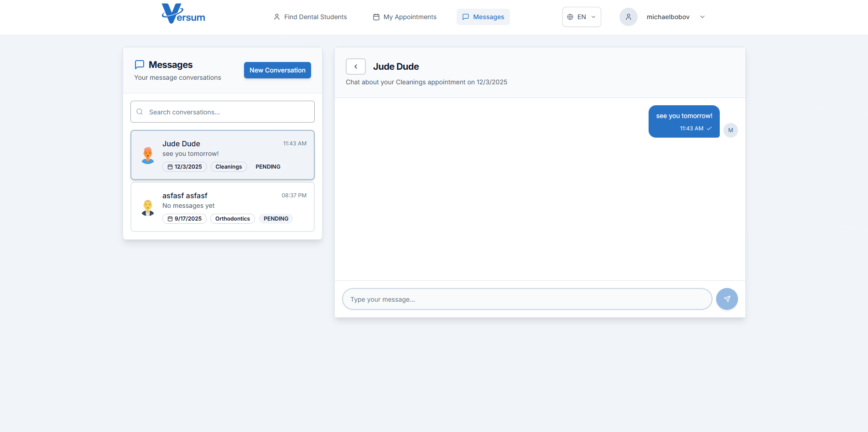The width and height of the screenshot is (868, 432).
Task: Click the back arrow in chat header
Action: click(x=356, y=67)
